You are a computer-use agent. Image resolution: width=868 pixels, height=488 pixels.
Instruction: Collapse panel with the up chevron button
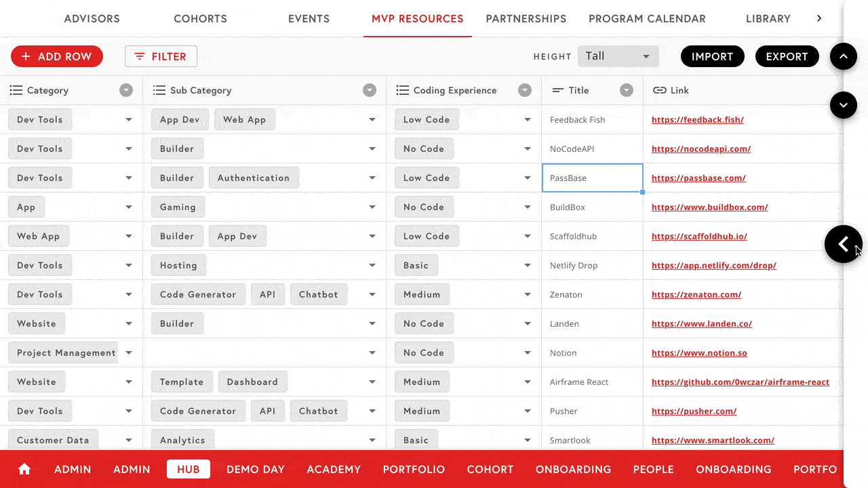click(x=844, y=57)
